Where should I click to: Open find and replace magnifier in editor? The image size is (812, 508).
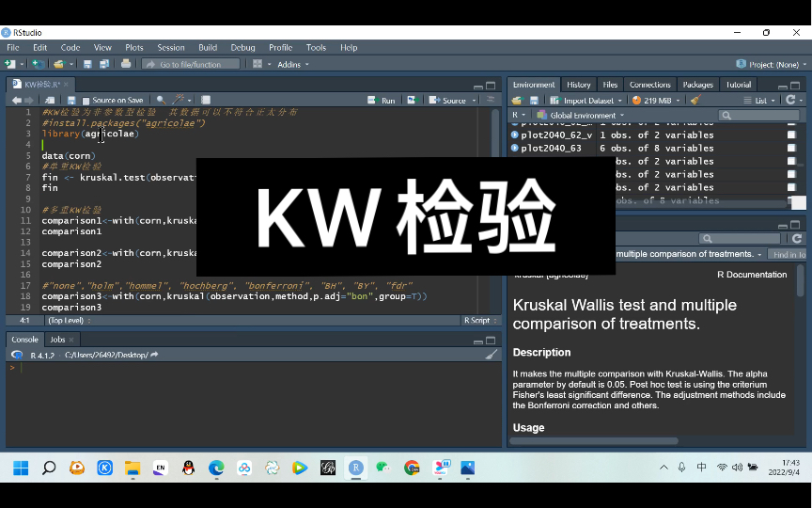[161, 100]
